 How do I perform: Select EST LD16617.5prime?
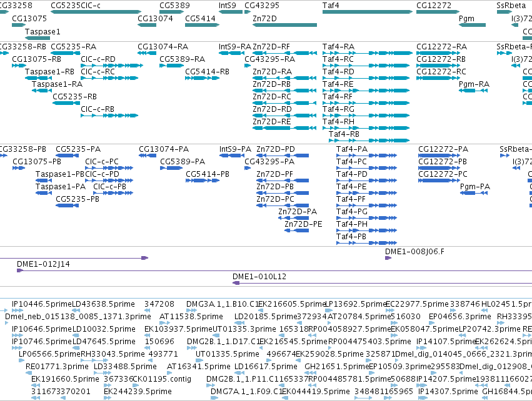coord(241,373)
